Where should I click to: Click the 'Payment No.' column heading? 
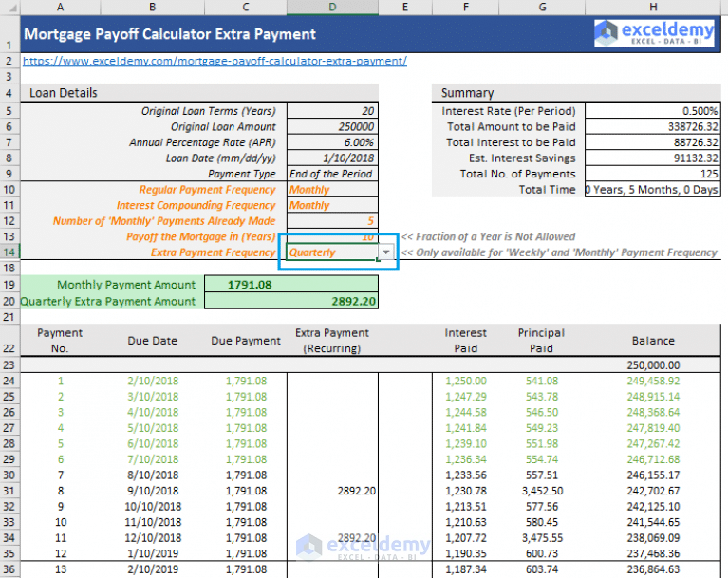(x=60, y=341)
